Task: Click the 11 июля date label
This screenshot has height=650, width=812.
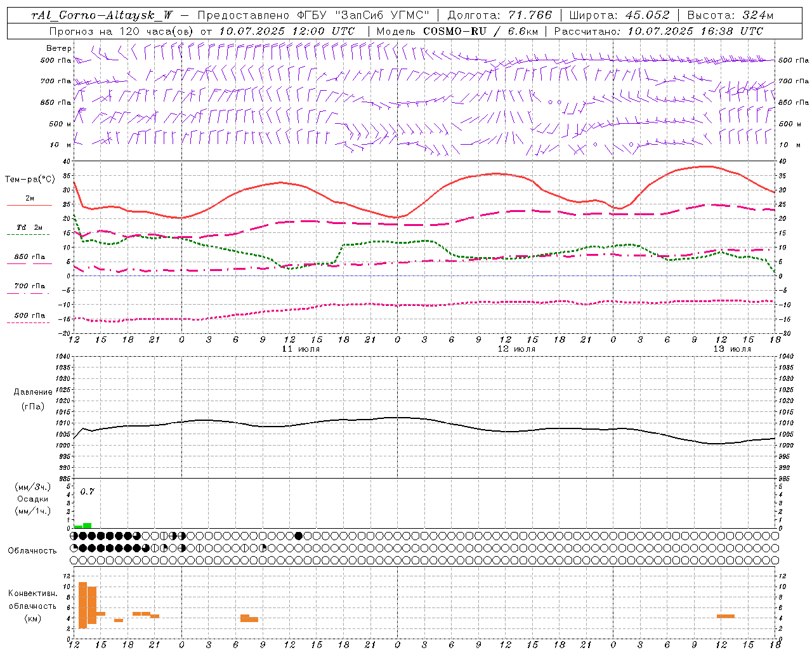Action: click(x=301, y=349)
